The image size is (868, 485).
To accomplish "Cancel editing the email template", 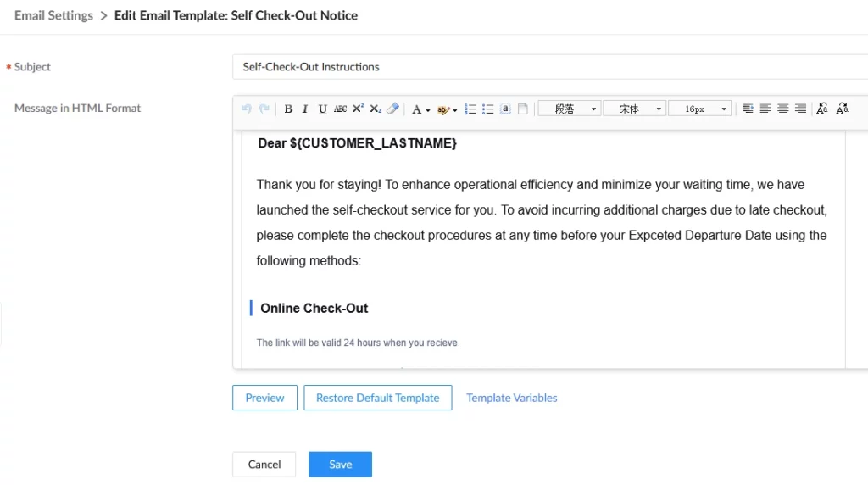I will tap(264, 464).
